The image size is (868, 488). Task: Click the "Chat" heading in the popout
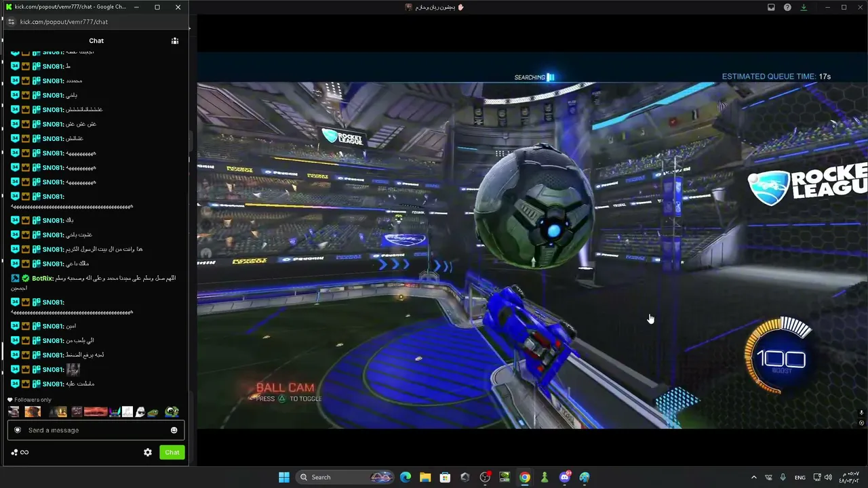[x=96, y=41]
